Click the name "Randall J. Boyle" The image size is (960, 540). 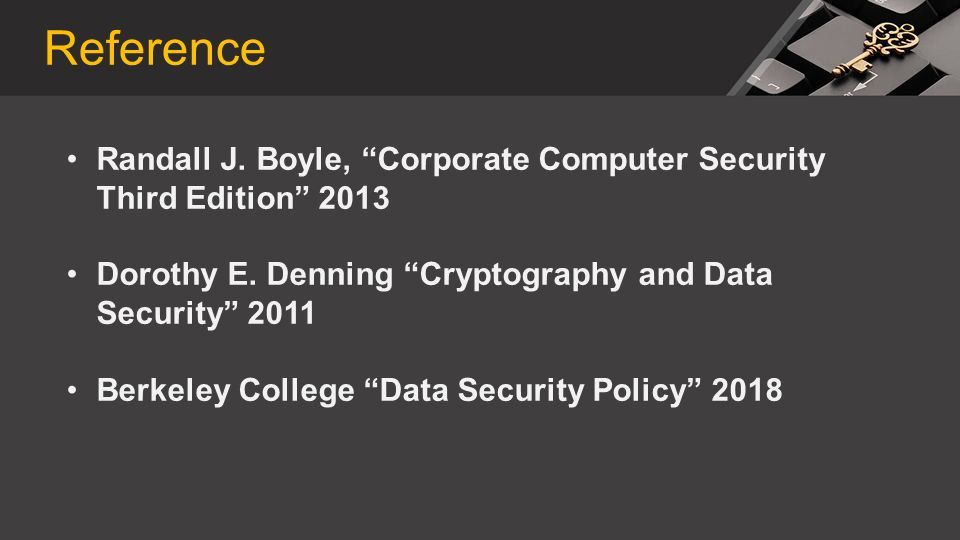point(223,160)
